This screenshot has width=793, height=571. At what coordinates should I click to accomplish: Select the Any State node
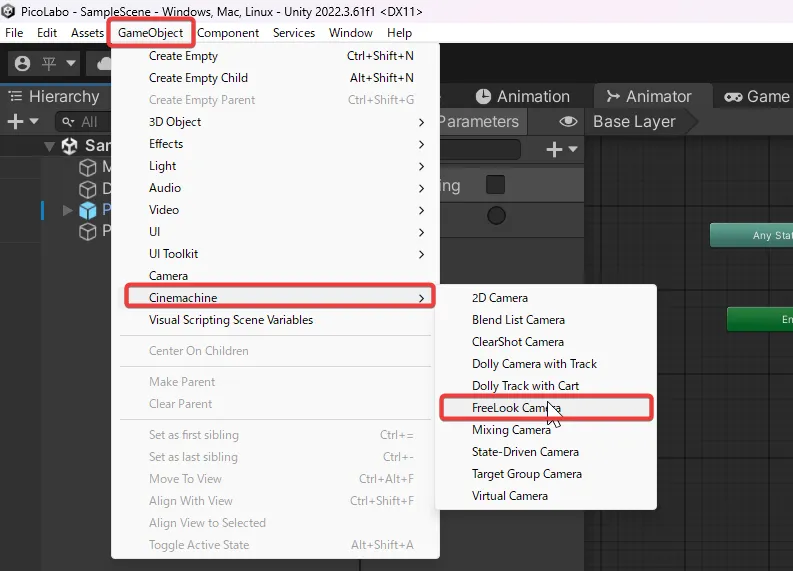752,235
